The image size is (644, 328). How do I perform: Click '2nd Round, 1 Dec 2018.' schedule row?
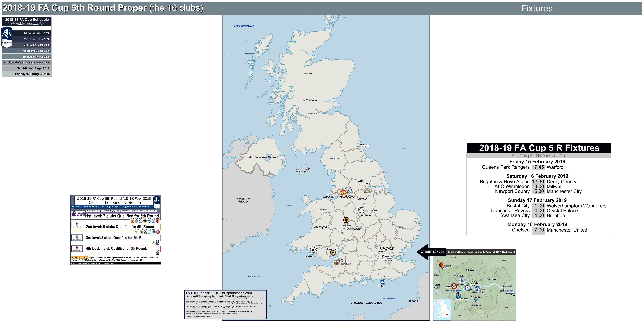(x=32, y=39)
